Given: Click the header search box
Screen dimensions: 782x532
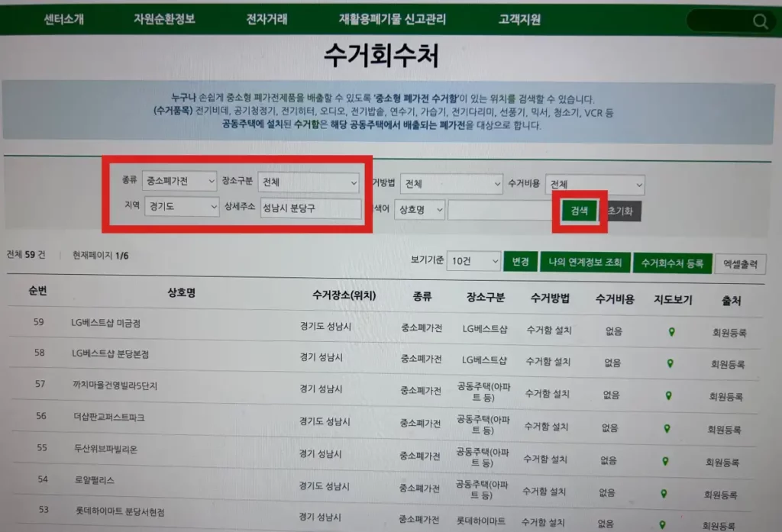Looking at the screenshot, I should 729,21.
